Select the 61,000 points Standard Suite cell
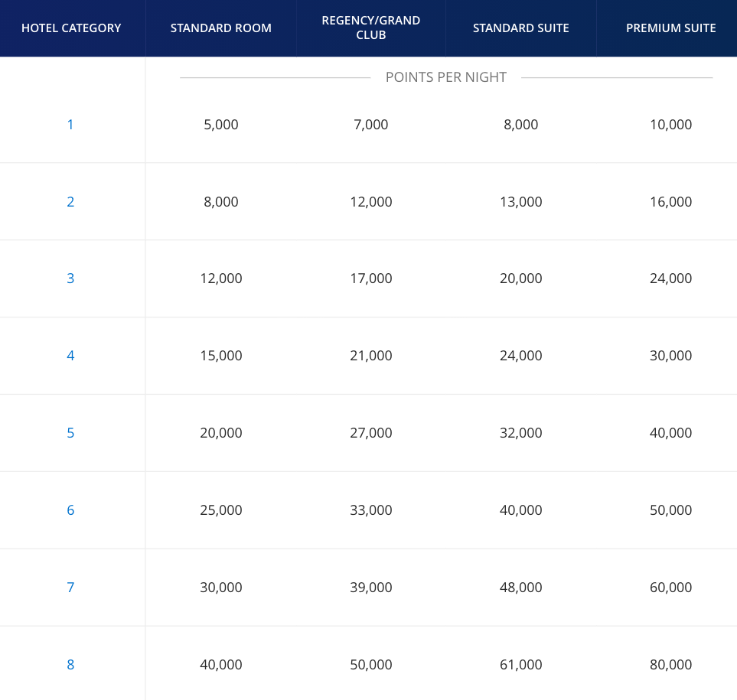The image size is (737, 700). pyautogui.click(x=521, y=665)
